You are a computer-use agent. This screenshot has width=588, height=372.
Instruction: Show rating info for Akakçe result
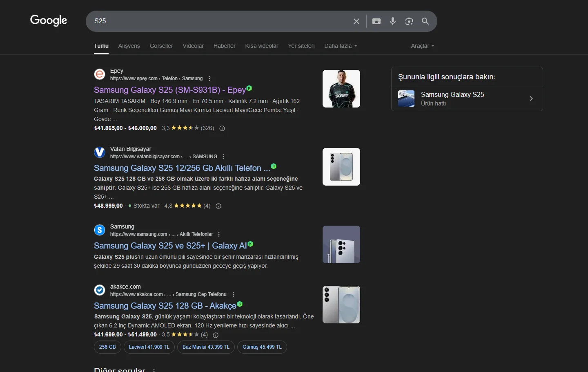pyautogui.click(x=216, y=335)
